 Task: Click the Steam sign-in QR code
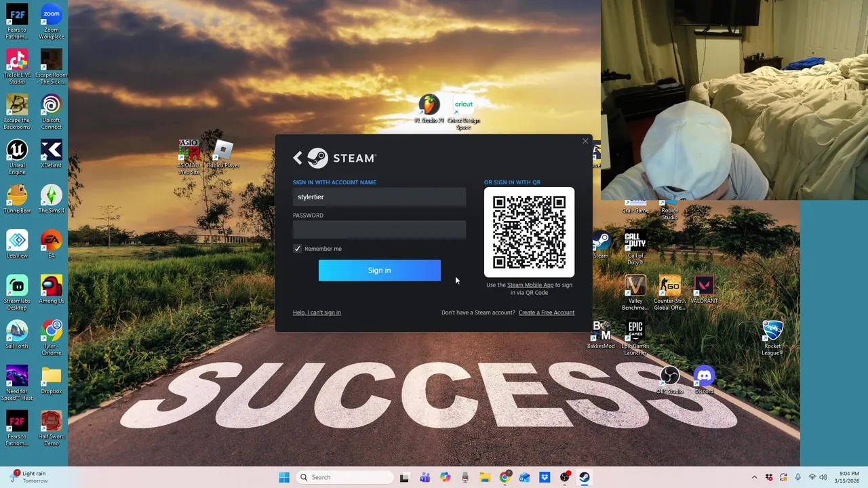pos(529,232)
